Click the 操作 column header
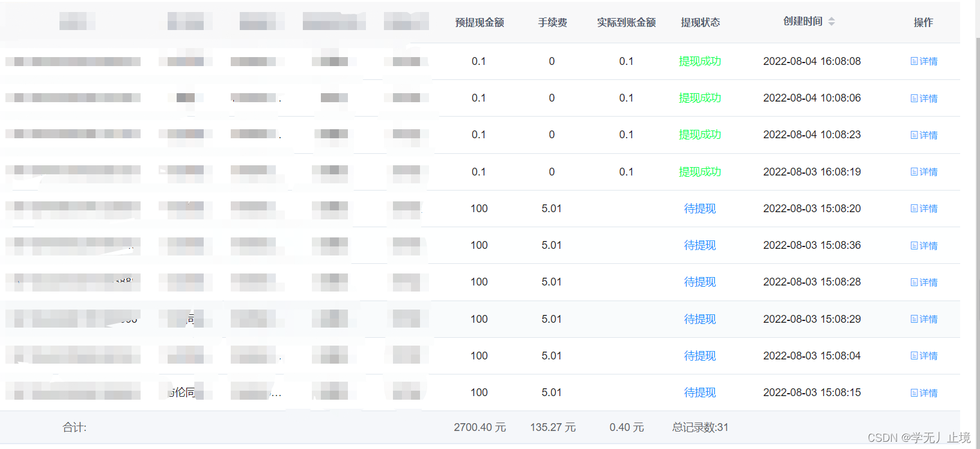Image resolution: width=980 pixels, height=449 pixels. coord(924,23)
